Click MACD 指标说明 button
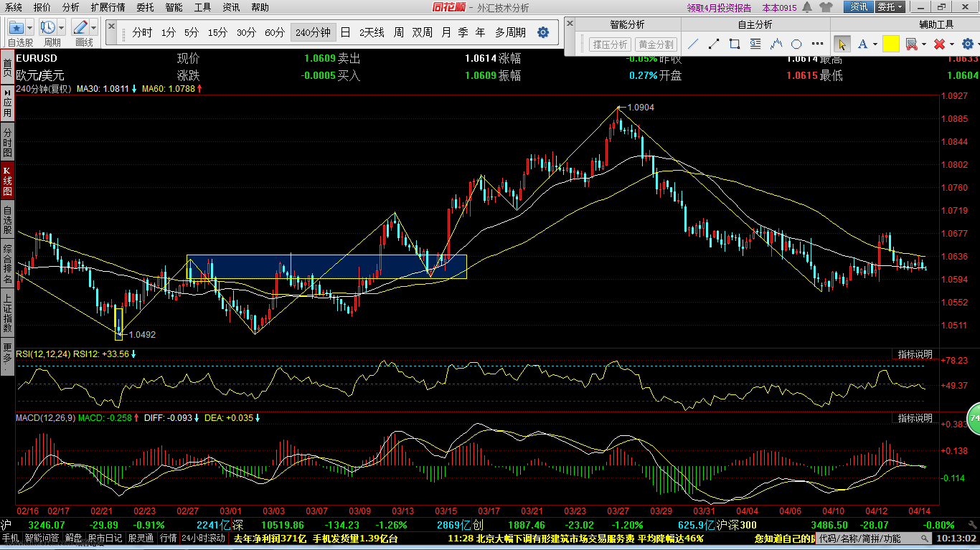This screenshot has width=980, height=550. pos(915,418)
